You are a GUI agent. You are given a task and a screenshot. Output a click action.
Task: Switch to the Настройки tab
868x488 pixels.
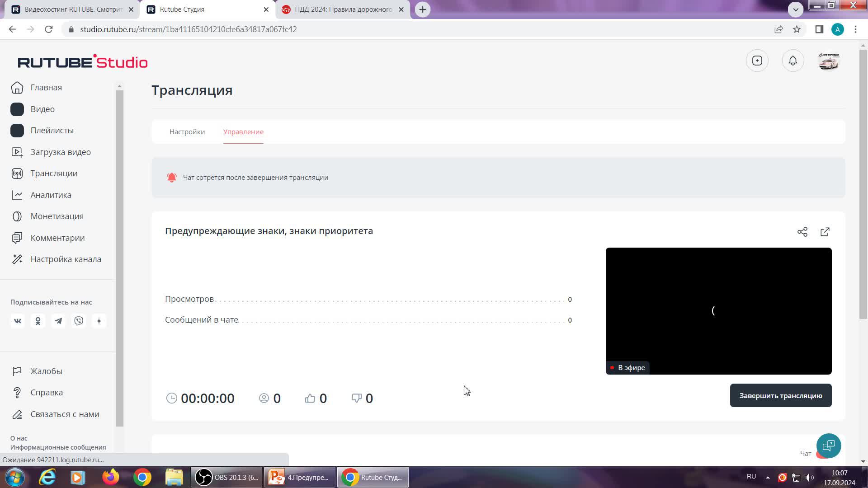point(187,131)
